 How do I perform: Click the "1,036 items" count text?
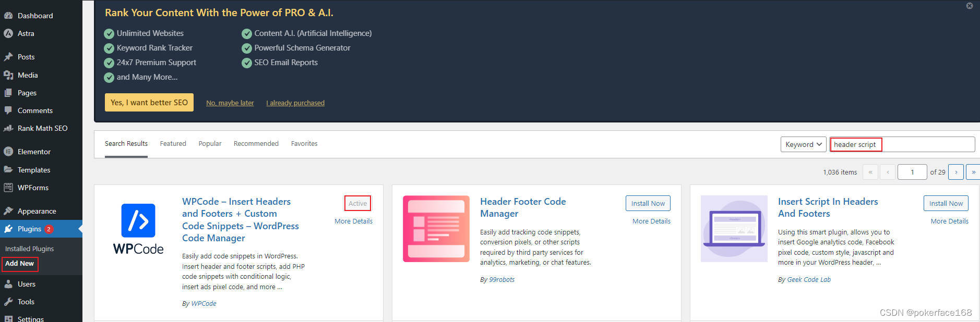click(840, 172)
